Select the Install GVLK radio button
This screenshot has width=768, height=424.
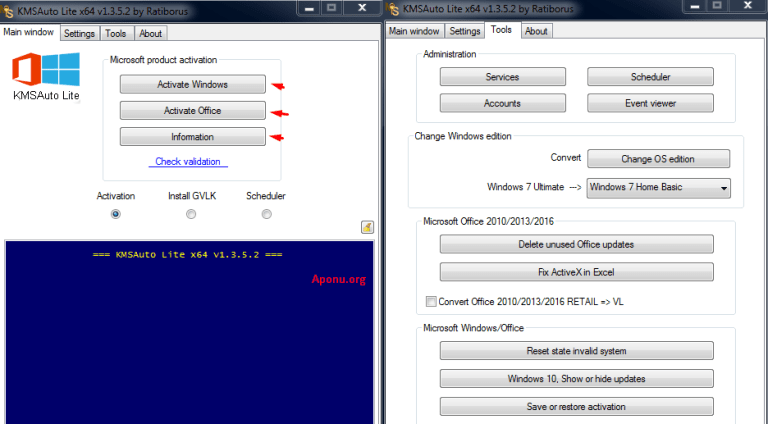click(x=191, y=214)
